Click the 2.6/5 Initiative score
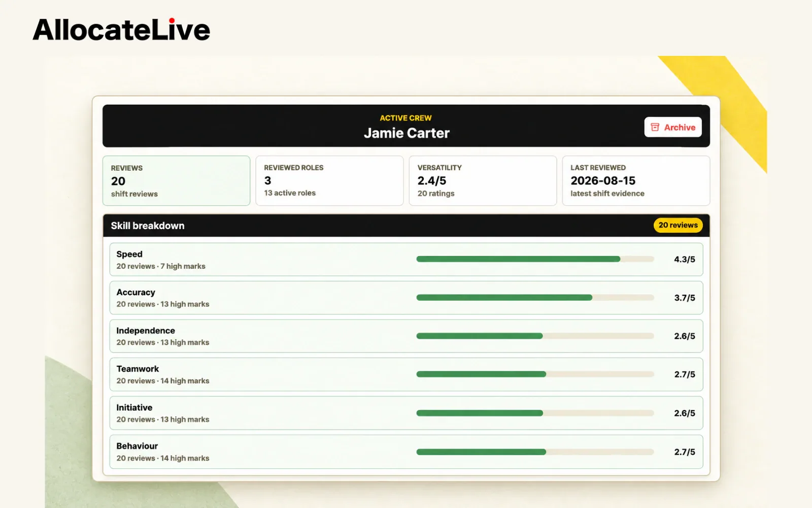The image size is (812, 508). coord(685,414)
